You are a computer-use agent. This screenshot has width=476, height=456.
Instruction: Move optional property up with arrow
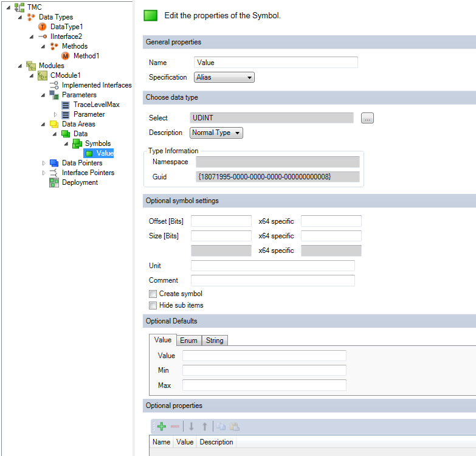pos(205,427)
